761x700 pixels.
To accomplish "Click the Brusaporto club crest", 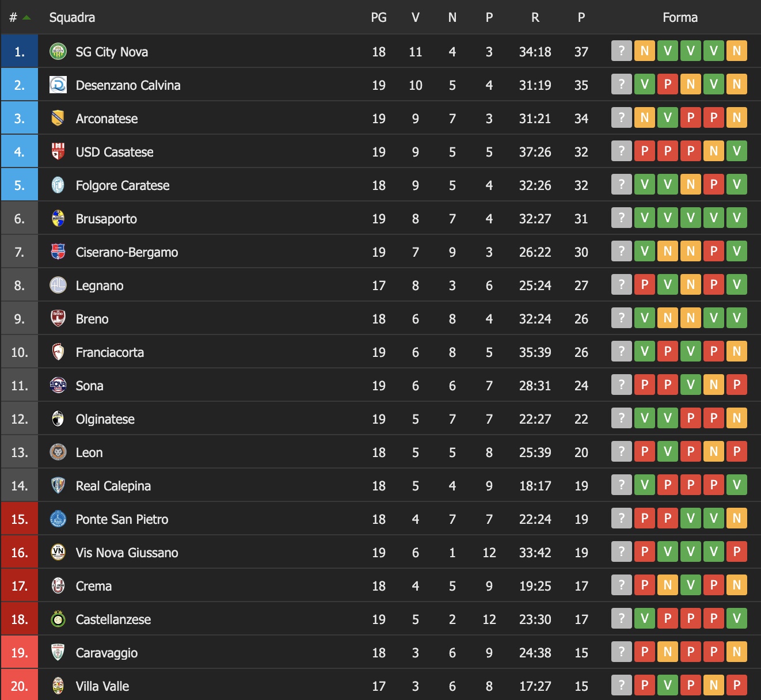I will (58, 219).
